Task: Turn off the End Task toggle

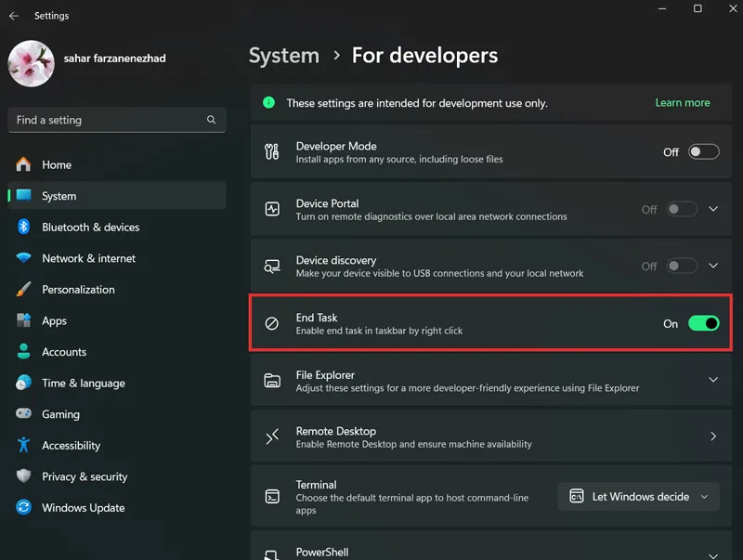Action: pyautogui.click(x=704, y=323)
